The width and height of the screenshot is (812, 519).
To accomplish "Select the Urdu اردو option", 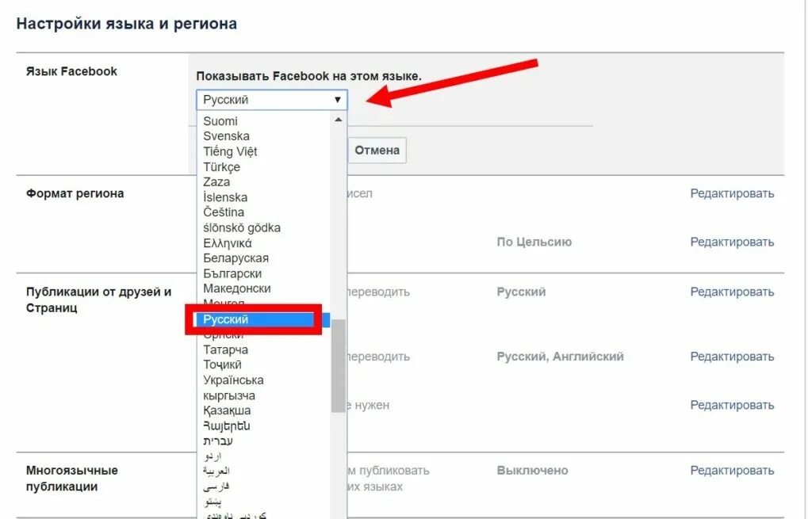I will [213, 456].
